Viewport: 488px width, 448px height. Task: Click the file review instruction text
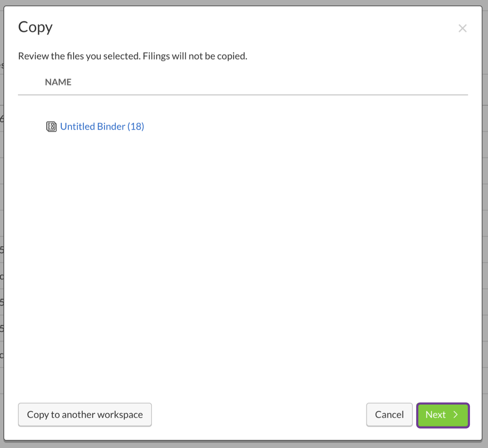132,56
